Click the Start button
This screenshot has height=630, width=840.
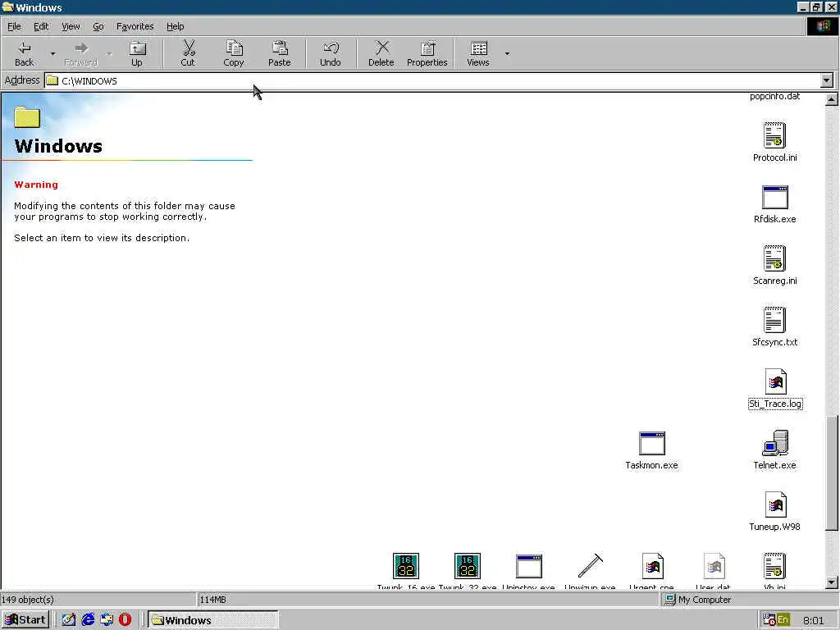[25, 620]
